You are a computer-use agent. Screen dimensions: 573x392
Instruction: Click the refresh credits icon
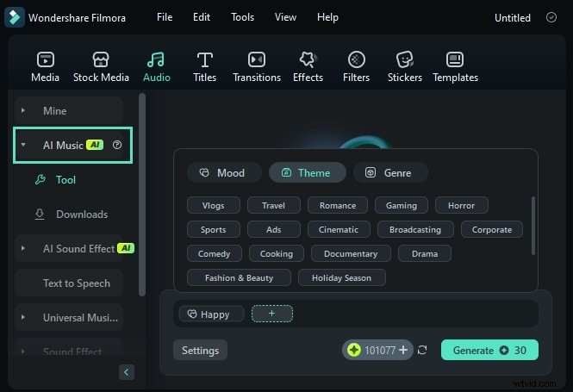[422, 350]
